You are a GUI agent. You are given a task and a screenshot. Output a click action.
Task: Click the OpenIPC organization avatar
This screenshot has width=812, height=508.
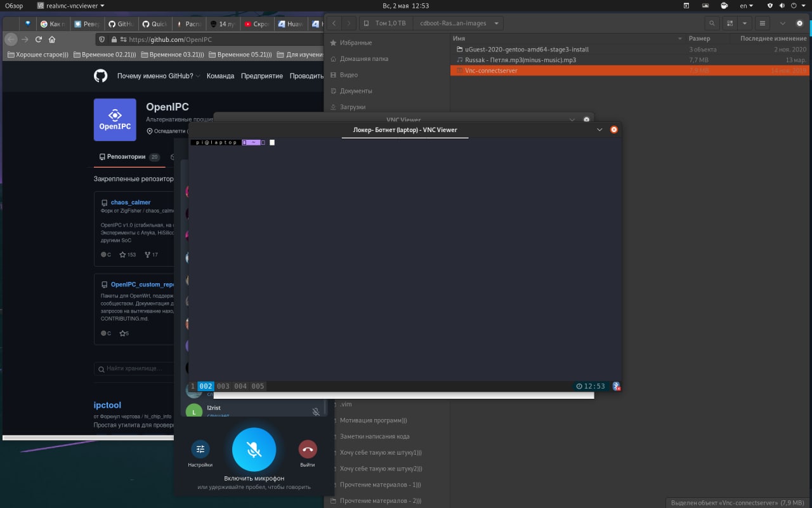click(115, 119)
